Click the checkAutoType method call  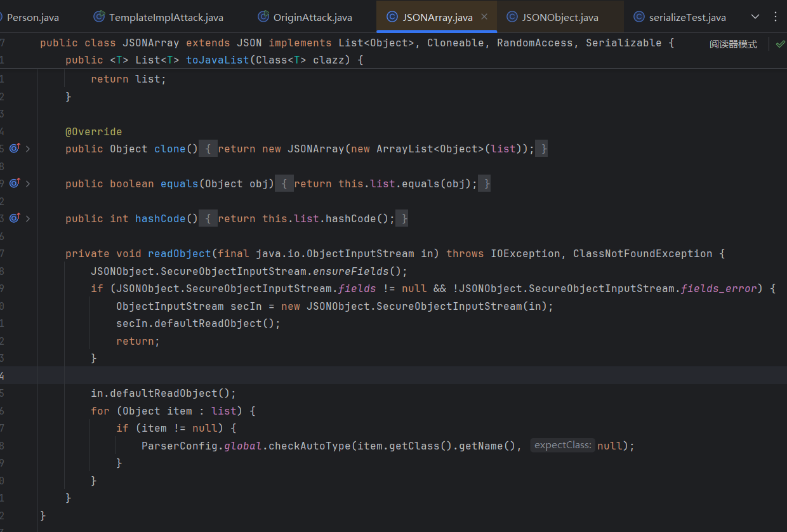pyautogui.click(x=309, y=446)
